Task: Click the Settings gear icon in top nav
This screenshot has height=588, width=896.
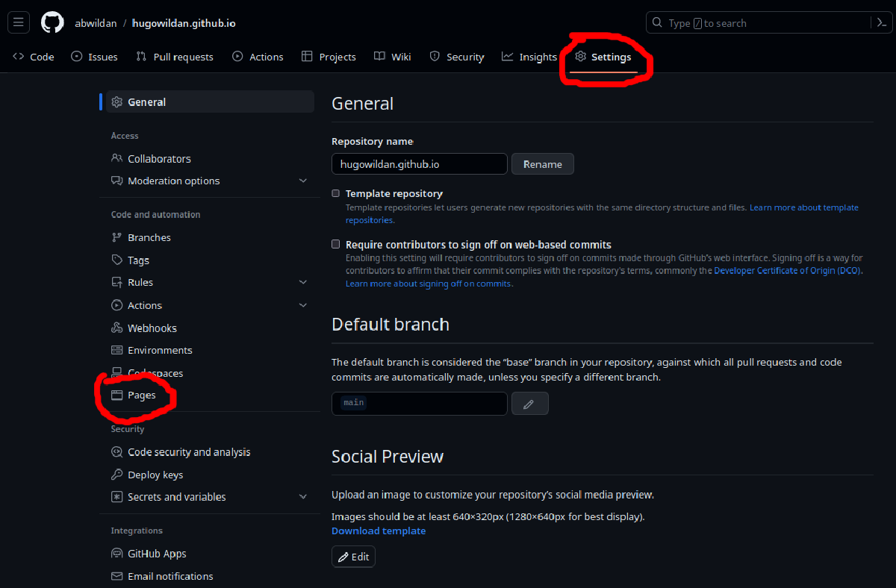Action: pos(580,57)
